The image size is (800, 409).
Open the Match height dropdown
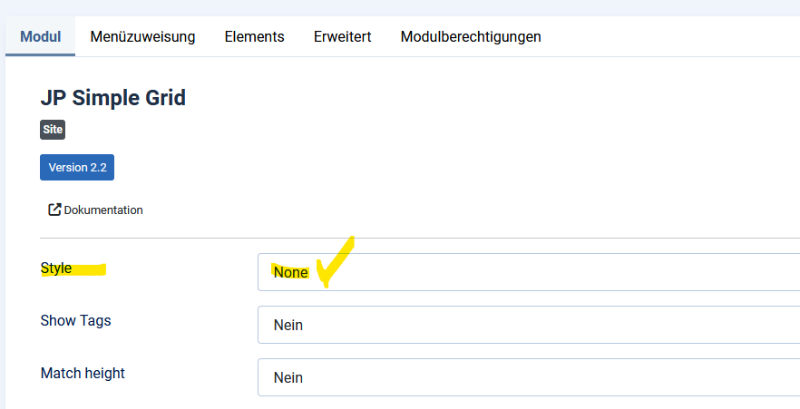pyautogui.click(x=529, y=377)
